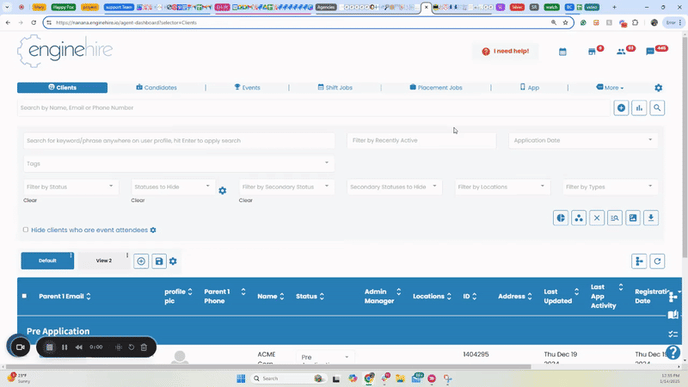688x387 pixels.
Task: Expand the Tags dropdown
Action: (179, 164)
